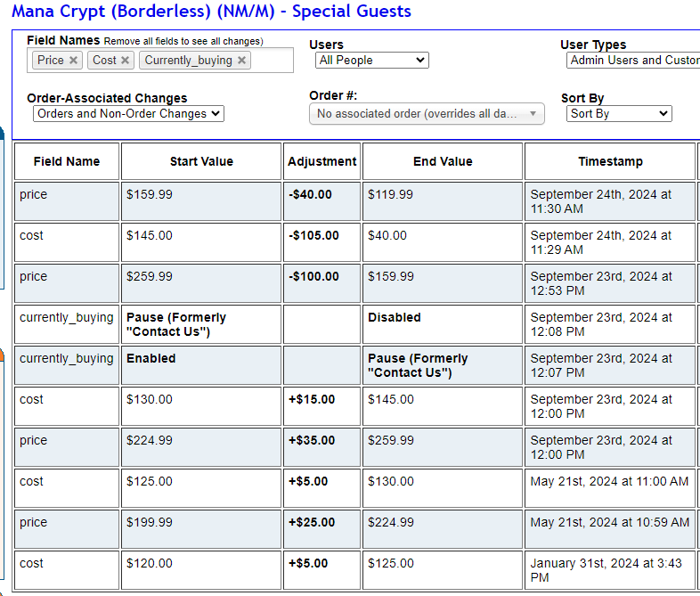Viewport: 700px width, 596px height.
Task: Click the Disabled end value cell
Action: coord(443,324)
